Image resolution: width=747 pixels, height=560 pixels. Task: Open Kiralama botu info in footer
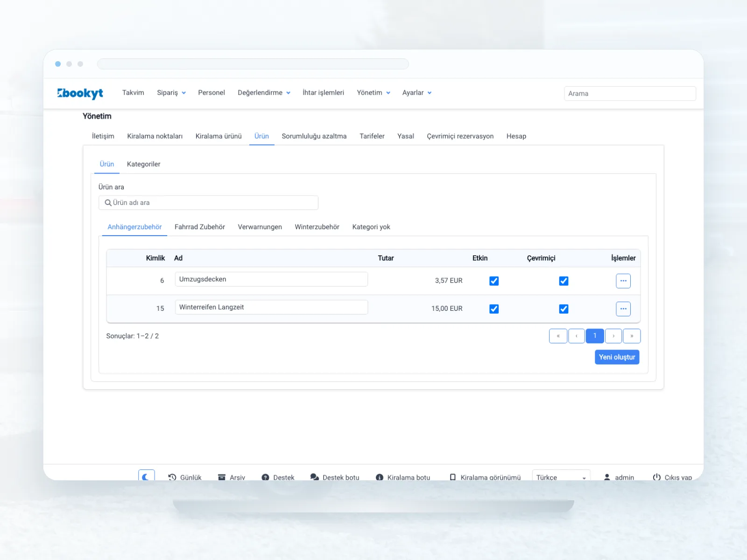point(403,477)
